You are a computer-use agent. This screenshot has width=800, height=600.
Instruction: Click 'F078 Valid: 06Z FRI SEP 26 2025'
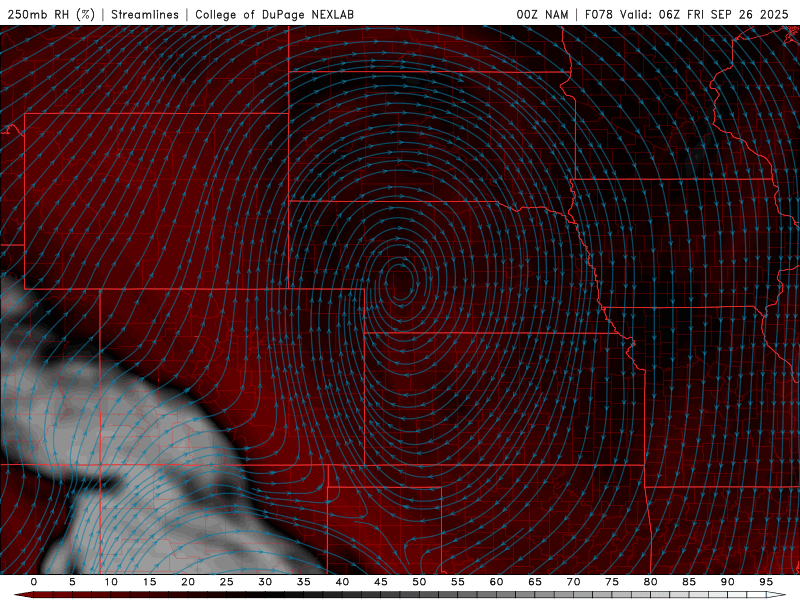coord(687,14)
